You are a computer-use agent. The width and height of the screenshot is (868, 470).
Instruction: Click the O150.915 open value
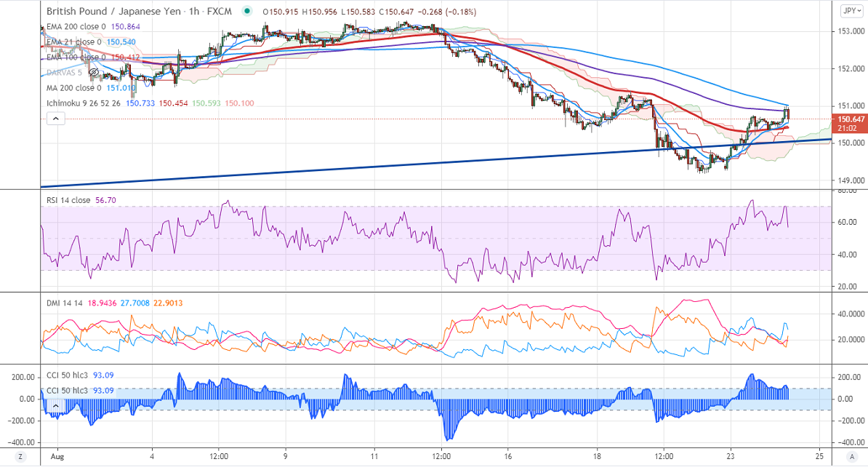(x=281, y=12)
